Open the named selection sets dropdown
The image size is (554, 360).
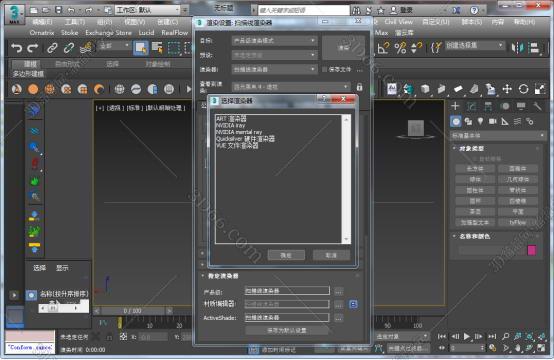[475, 46]
